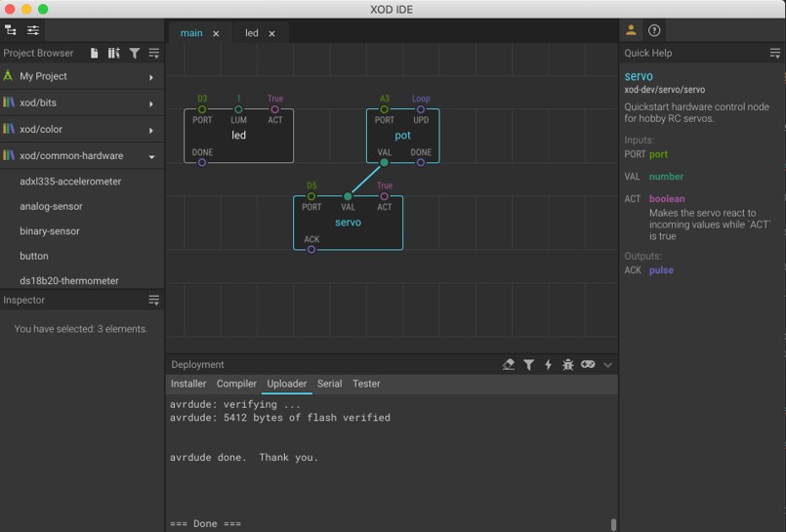Viewport: 786px width, 532px height.
Task: Click the pot node PORT pin
Action: pos(384,109)
